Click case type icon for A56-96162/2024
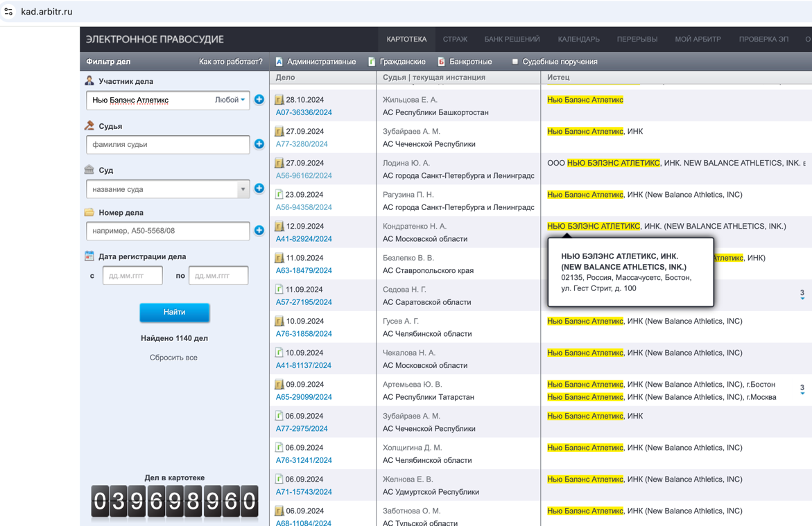812x526 pixels. [x=279, y=163]
